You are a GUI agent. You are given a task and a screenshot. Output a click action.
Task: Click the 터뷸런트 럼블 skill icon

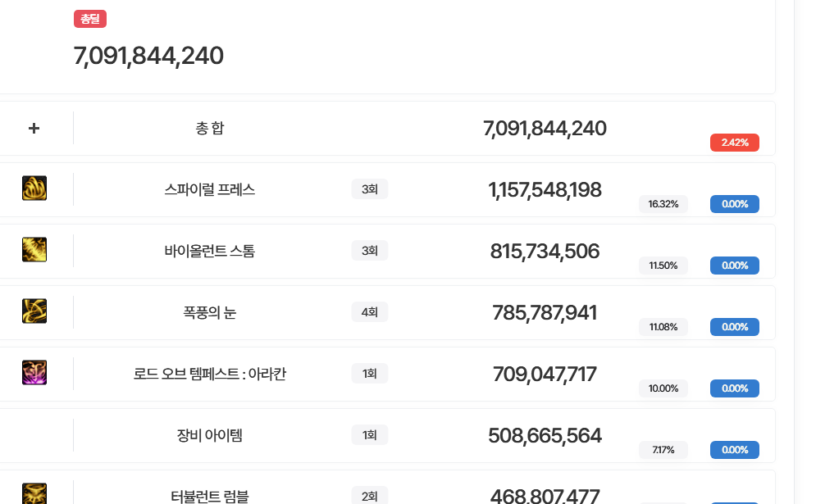tap(34, 494)
